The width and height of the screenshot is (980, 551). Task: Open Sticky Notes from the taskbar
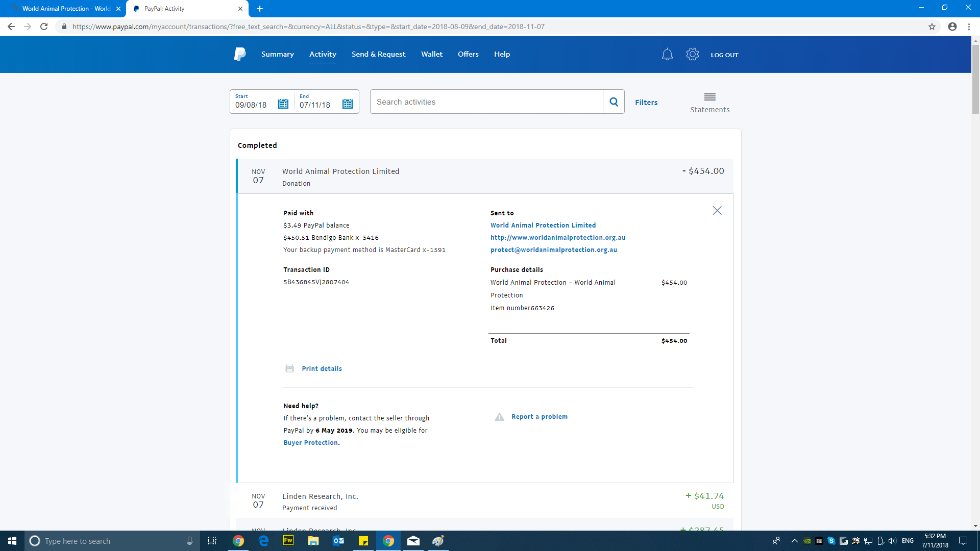pos(363,541)
